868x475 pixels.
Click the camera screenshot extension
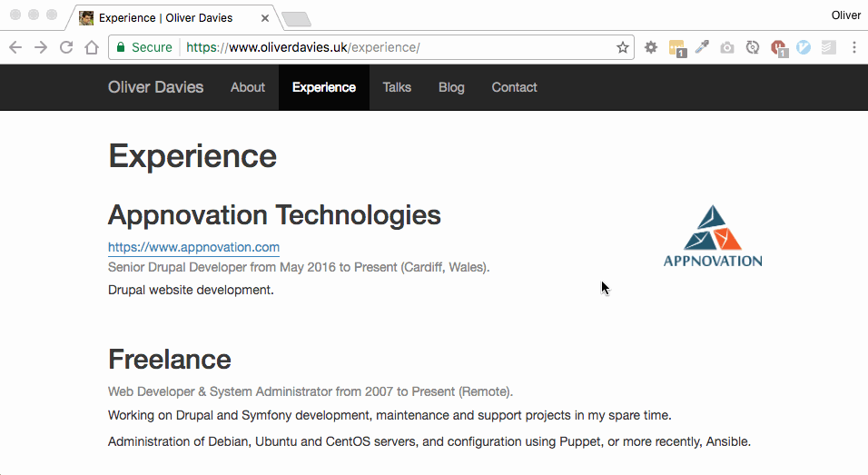pyautogui.click(x=727, y=48)
